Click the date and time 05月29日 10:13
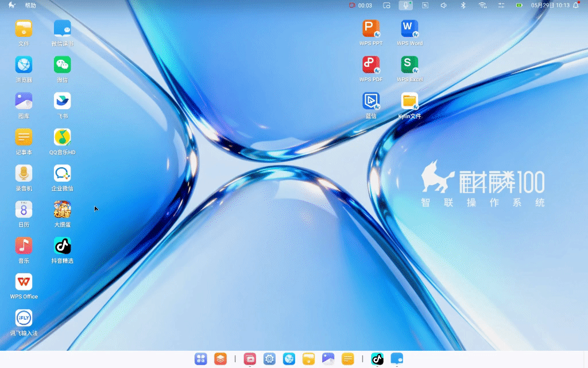This screenshot has height=368, width=588. 550,5
